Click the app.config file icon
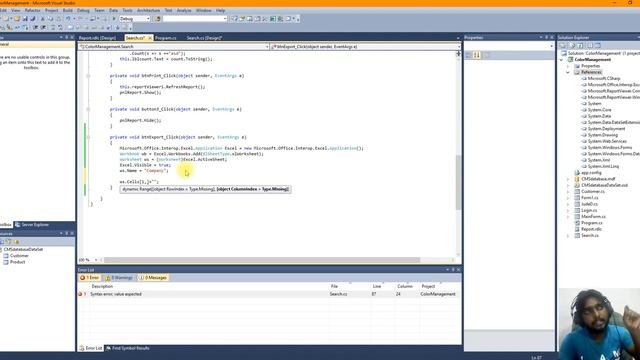The height and width of the screenshot is (360, 640). 577,173
